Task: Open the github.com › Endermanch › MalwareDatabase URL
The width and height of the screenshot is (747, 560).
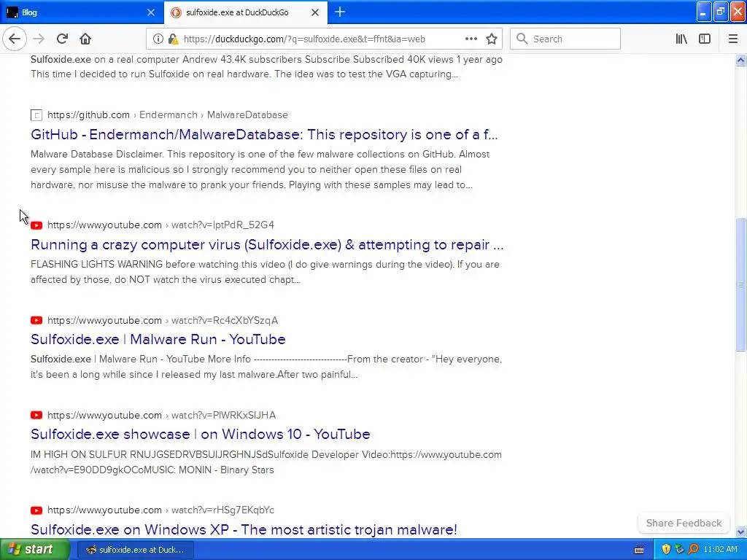Action: [x=167, y=114]
